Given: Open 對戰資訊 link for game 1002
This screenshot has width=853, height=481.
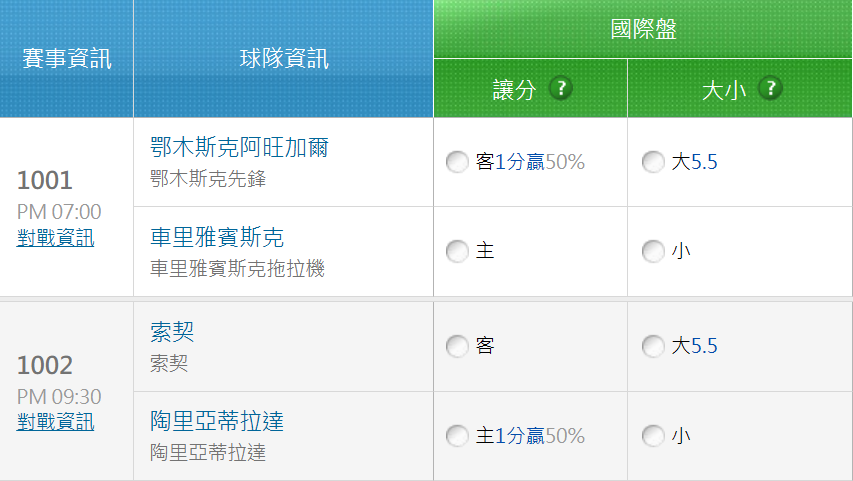Looking at the screenshot, I should tap(56, 422).
